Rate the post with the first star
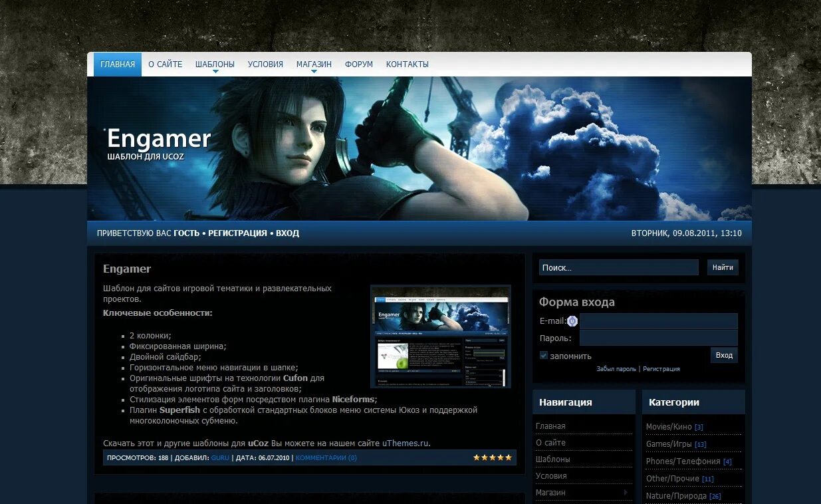This screenshot has height=504, width=821. (x=477, y=457)
